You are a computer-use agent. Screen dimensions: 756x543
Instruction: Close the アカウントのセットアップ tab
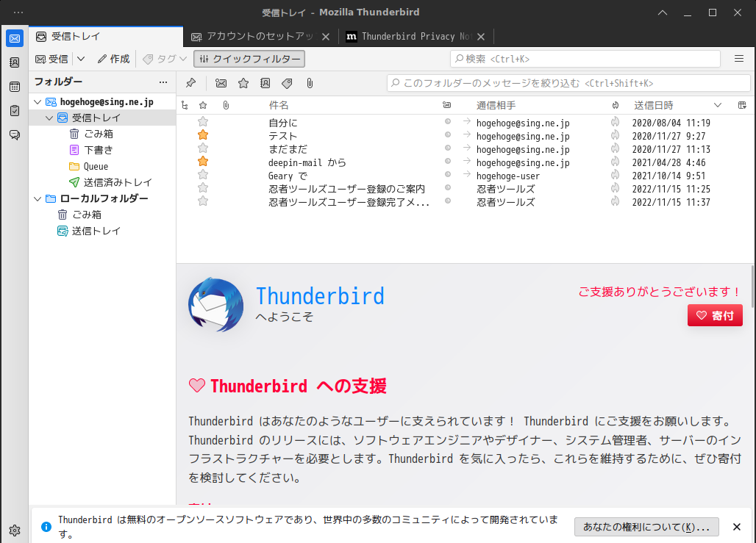point(326,37)
